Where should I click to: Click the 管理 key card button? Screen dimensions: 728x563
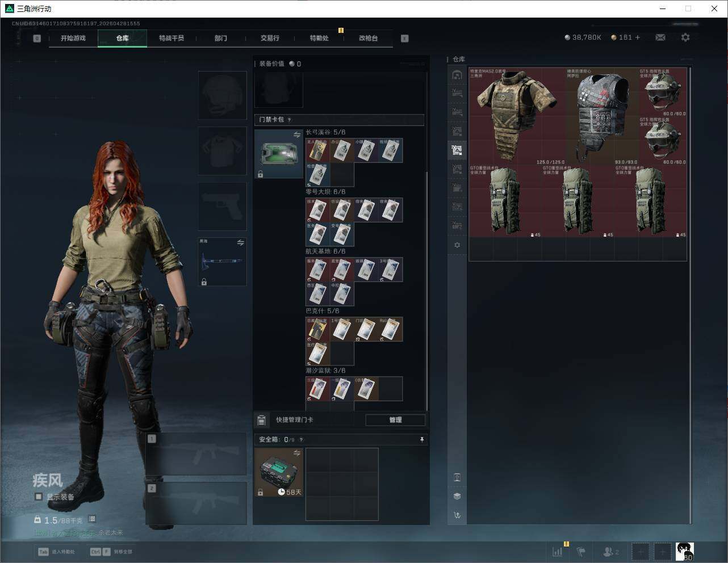(x=395, y=420)
